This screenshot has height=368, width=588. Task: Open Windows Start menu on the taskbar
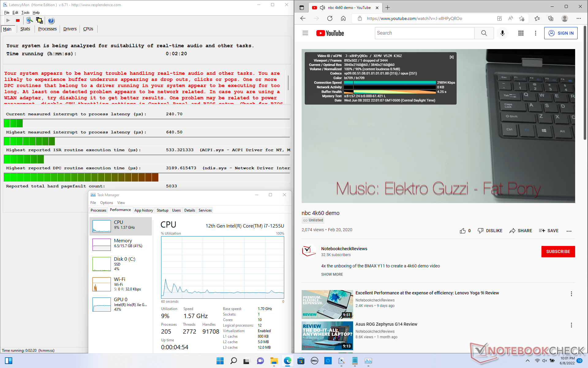220,361
